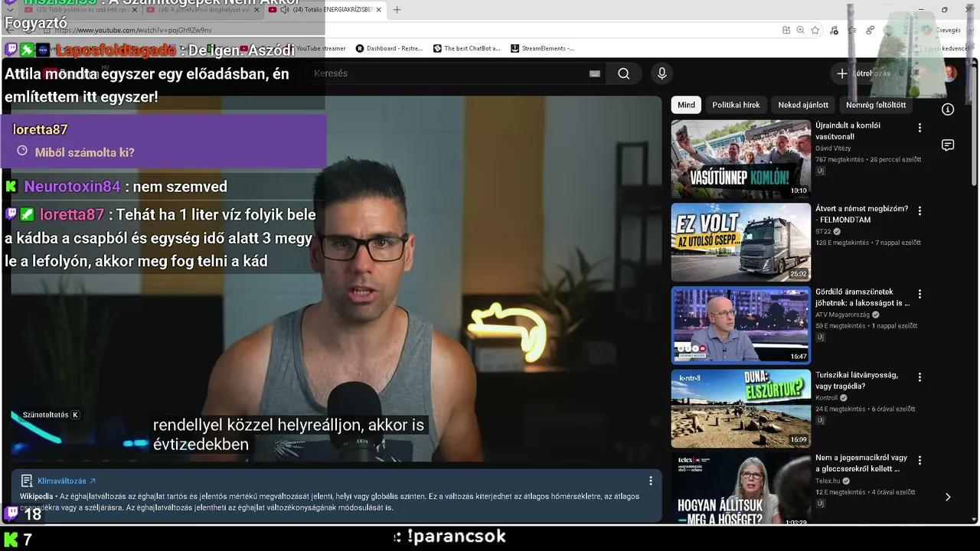The width and height of the screenshot is (980, 551).
Task: Open the EZ VOLT AZ UTOLSÓ CSEPP thumbnail
Action: [741, 243]
